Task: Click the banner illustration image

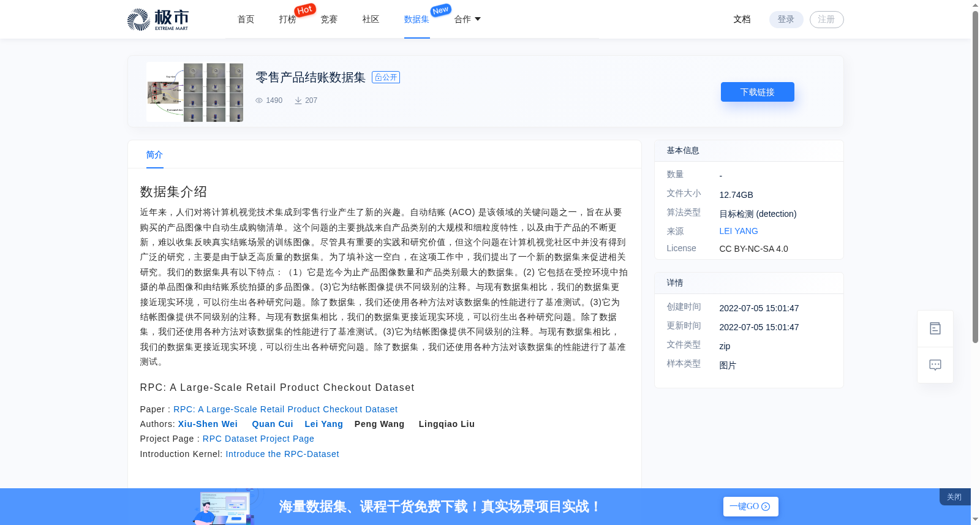Action: click(x=225, y=507)
